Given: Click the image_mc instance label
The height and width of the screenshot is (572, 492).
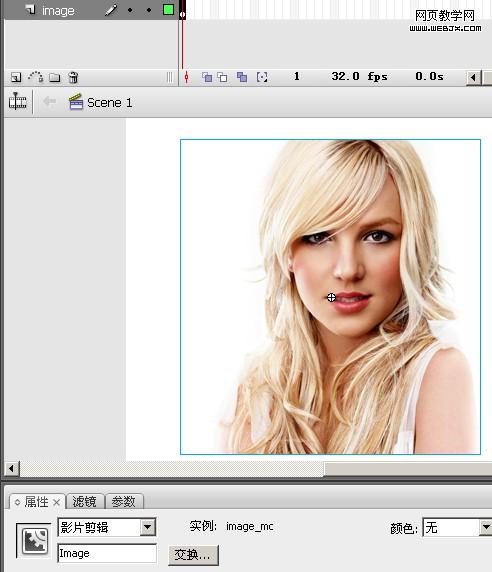Looking at the screenshot, I should click(250, 526).
